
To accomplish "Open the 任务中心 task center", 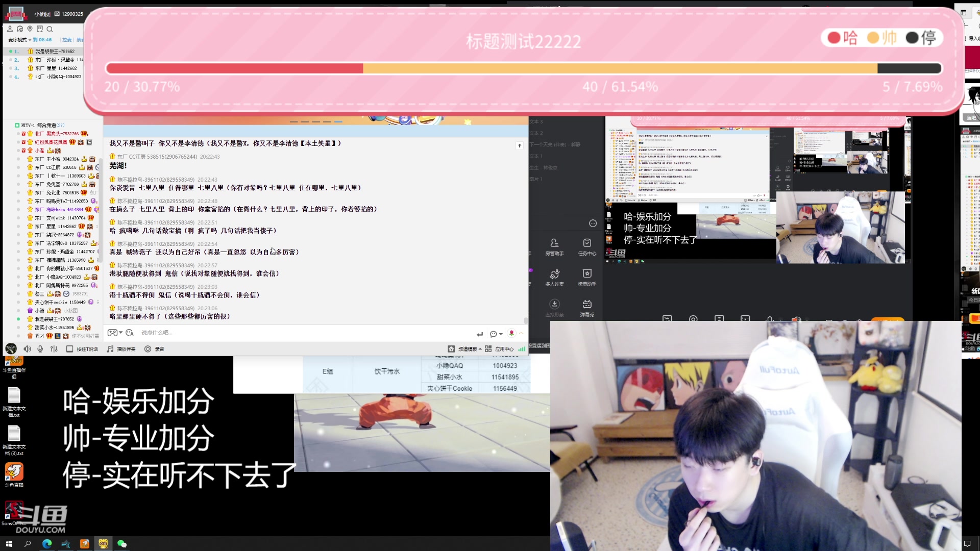I will point(587,246).
